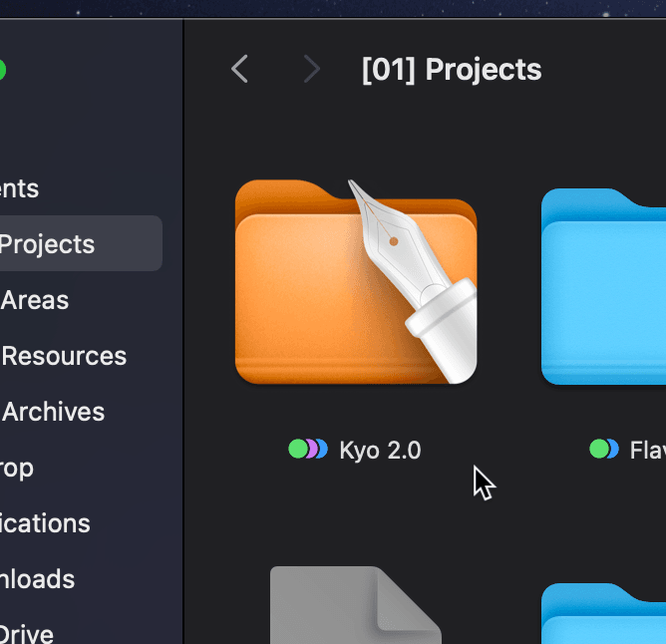Click the color tag dots beside Kyo 2.0

[307, 450]
